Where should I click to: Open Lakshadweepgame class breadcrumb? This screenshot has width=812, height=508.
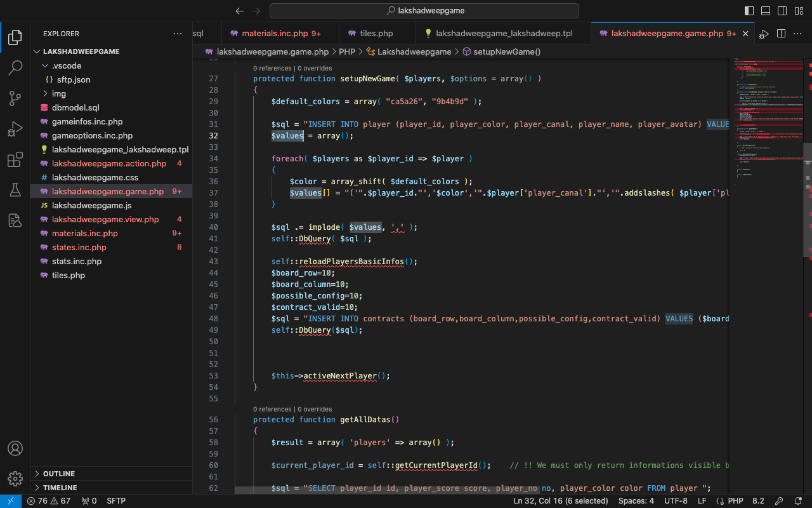(409, 51)
